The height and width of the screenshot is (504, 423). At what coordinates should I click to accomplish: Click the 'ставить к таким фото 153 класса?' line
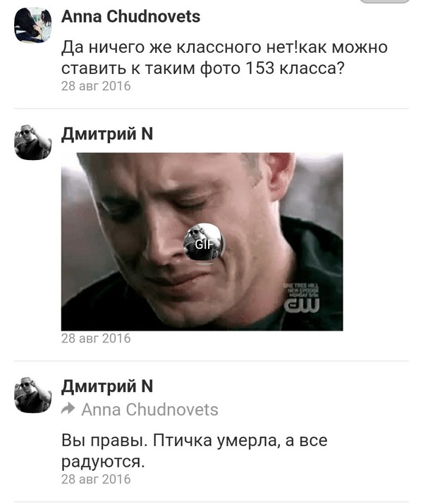pos(203,68)
